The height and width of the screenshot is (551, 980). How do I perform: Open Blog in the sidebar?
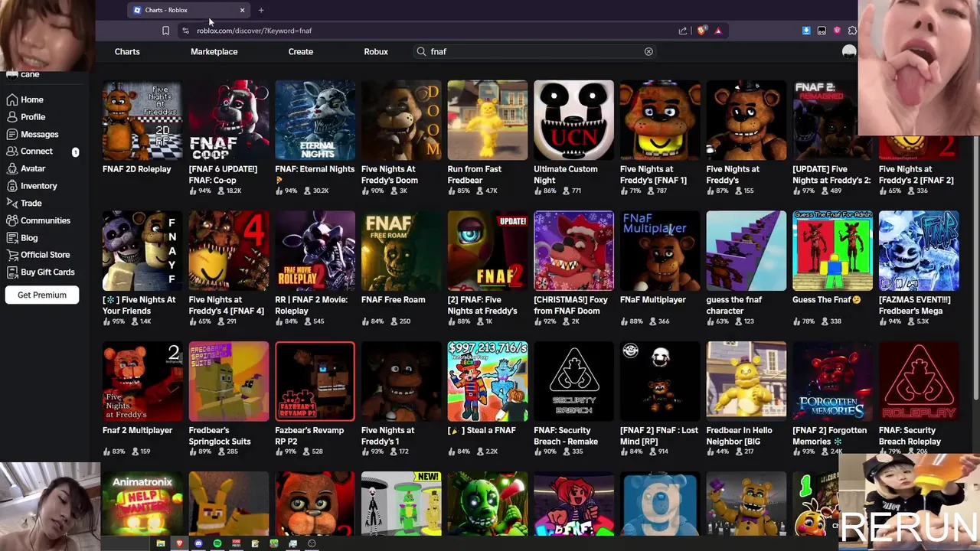(22, 238)
